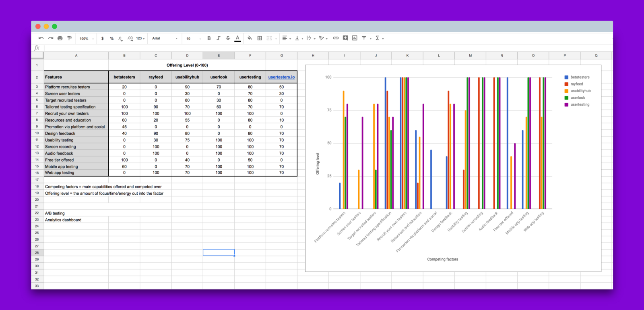
Task: Select the "Screen recording" cell
Action: 76,147
